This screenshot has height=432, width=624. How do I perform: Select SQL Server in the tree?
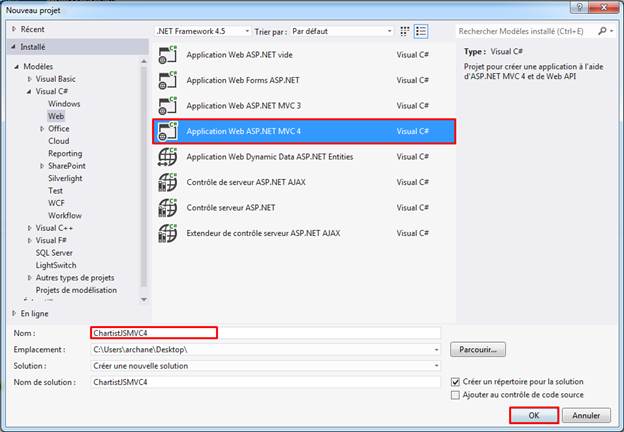pos(54,253)
